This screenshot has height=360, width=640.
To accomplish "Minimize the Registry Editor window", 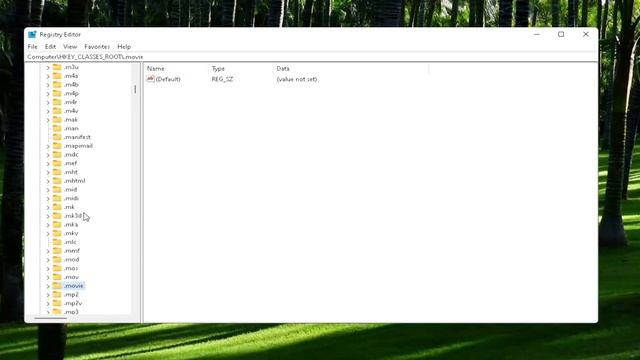I will [x=537, y=34].
